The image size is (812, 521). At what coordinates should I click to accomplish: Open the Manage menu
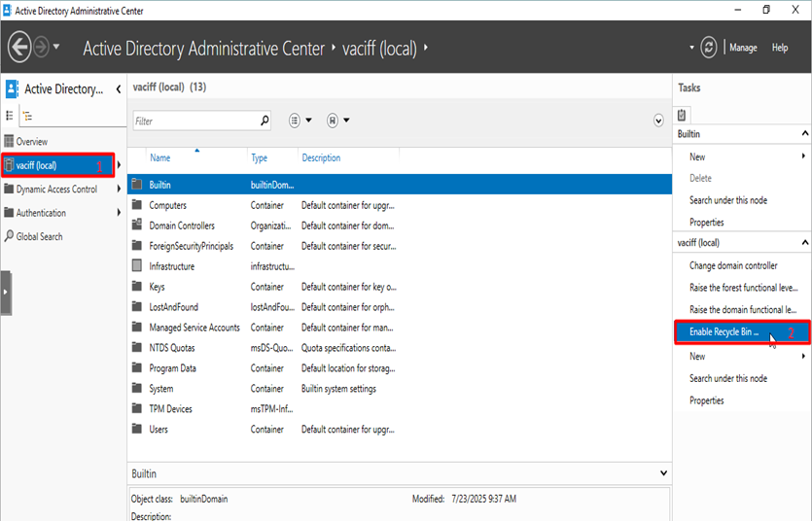pos(743,48)
